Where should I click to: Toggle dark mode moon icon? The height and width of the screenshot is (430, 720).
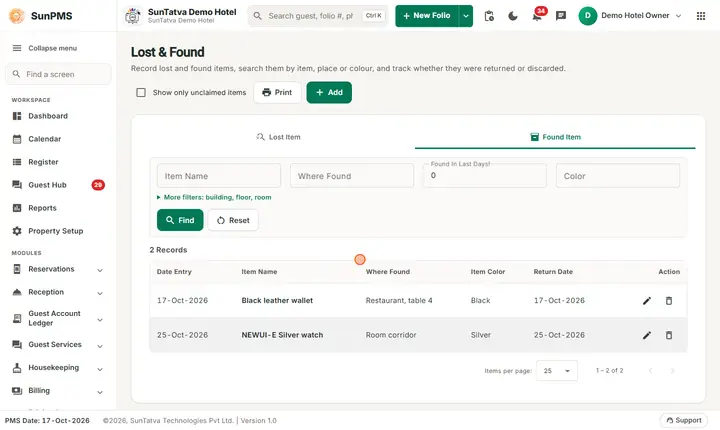pyautogui.click(x=513, y=16)
